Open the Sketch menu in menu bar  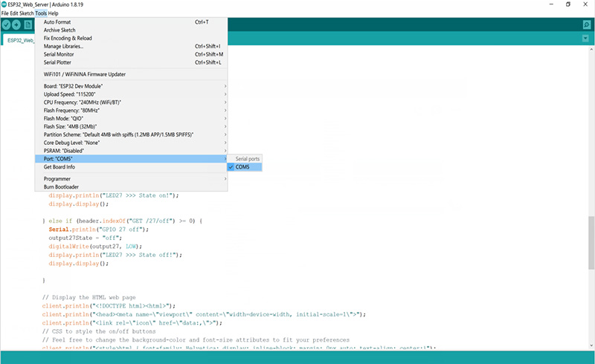[26, 13]
